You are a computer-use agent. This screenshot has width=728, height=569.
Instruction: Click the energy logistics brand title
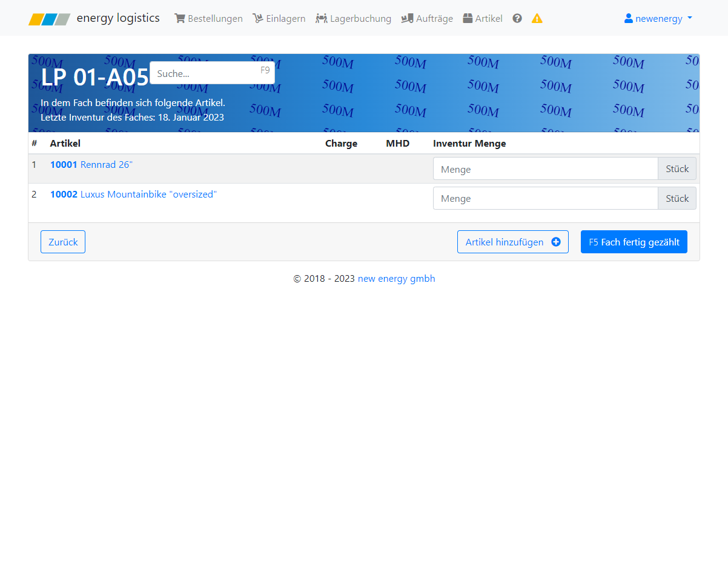click(x=118, y=18)
